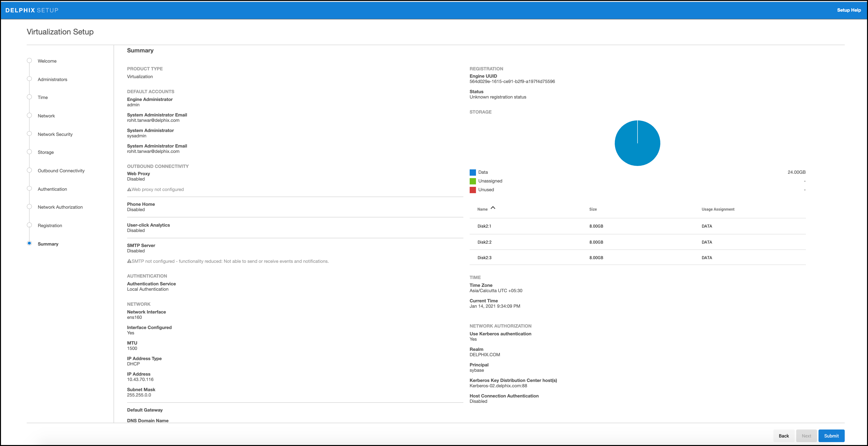Open the Network Security step
Screen dimensions: 868x446
pos(55,134)
